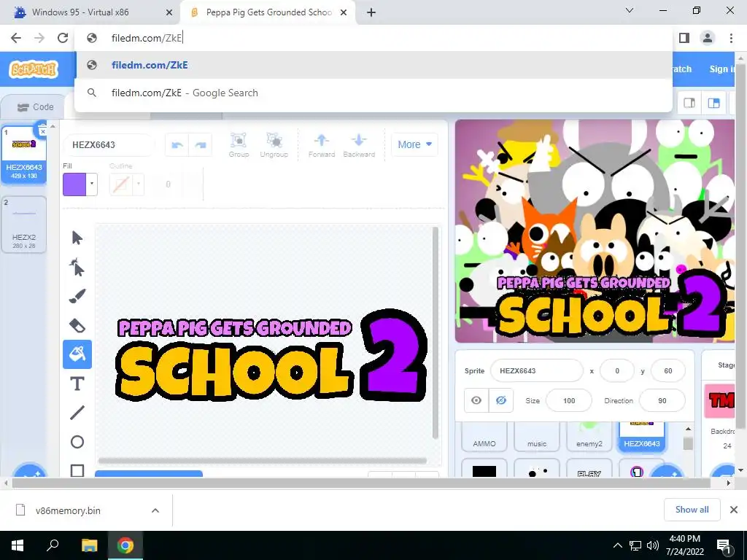Select costume 2 HEZX2 thumbnail
The height and width of the screenshot is (560, 747).
click(24, 224)
